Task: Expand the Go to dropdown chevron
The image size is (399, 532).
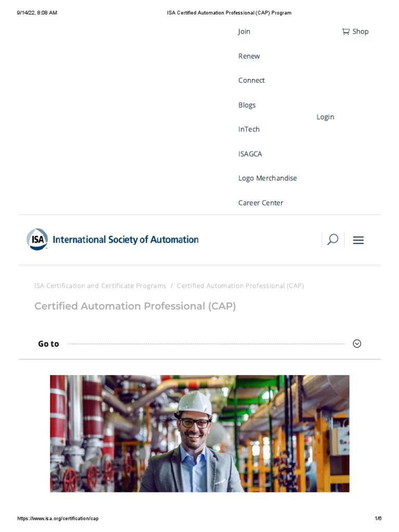Action: [357, 344]
